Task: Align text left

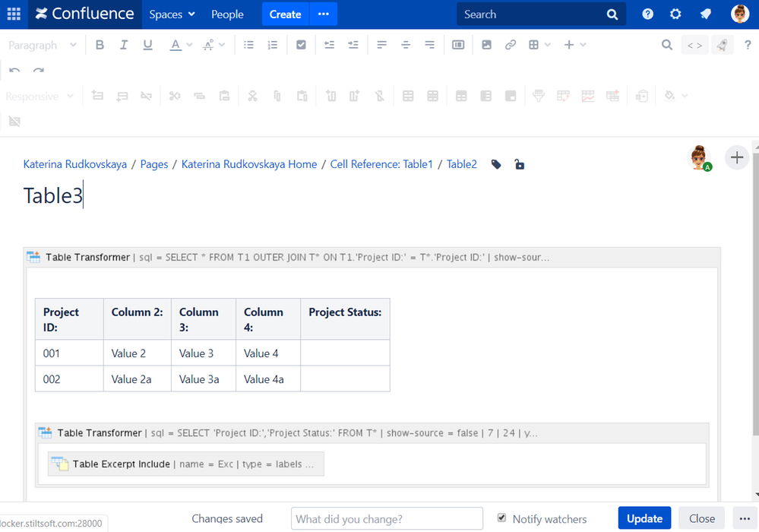Action: (382, 45)
